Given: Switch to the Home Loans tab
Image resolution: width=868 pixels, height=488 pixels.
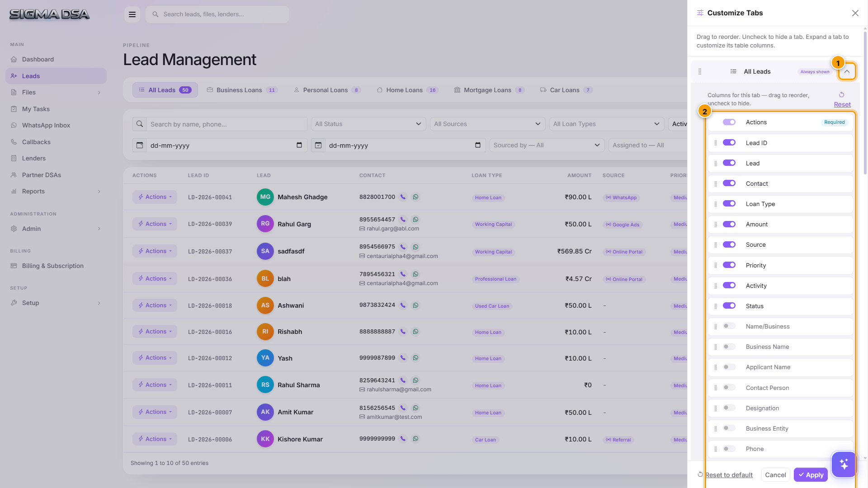Looking at the screenshot, I should tap(407, 90).
